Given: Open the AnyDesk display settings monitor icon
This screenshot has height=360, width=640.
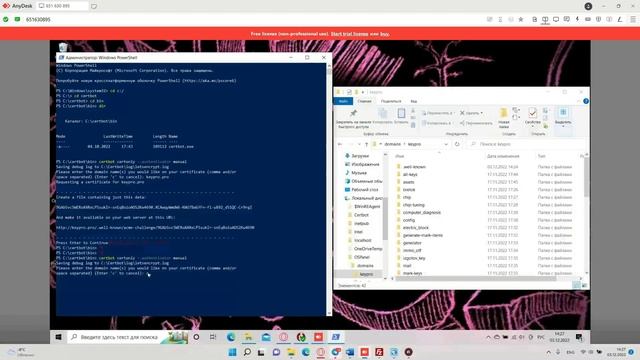Looking at the screenshot, I should point(556,19).
